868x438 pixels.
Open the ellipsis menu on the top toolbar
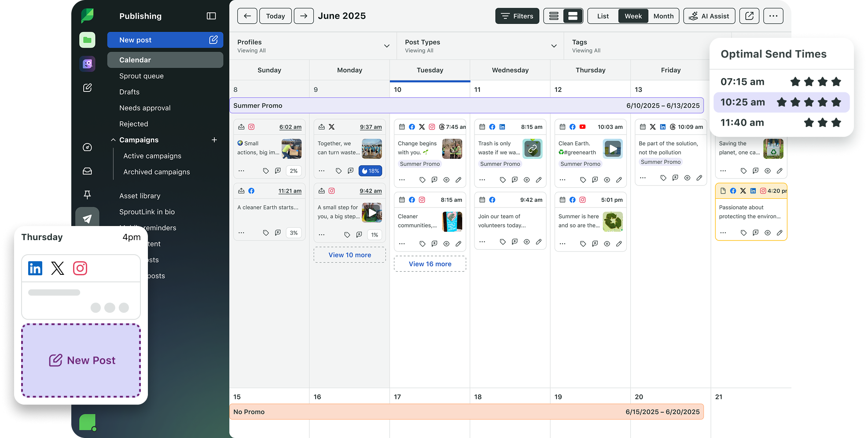773,16
